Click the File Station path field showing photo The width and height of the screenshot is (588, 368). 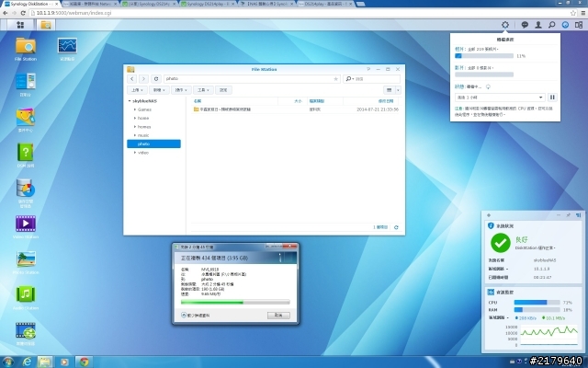pos(252,79)
